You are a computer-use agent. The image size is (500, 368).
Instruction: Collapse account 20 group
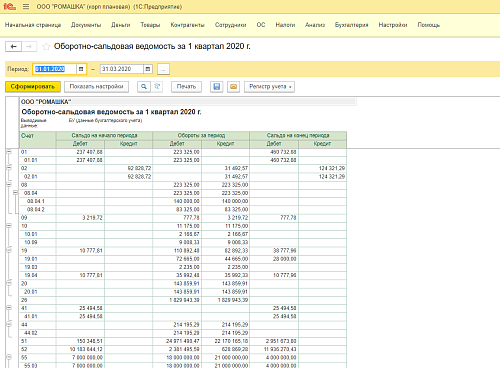[x=9, y=283]
